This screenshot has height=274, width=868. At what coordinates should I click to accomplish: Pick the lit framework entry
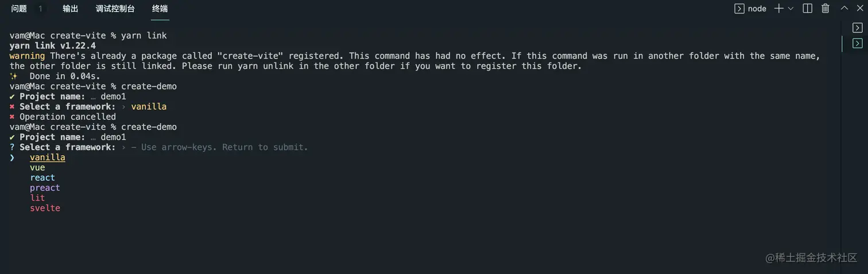coord(37,198)
